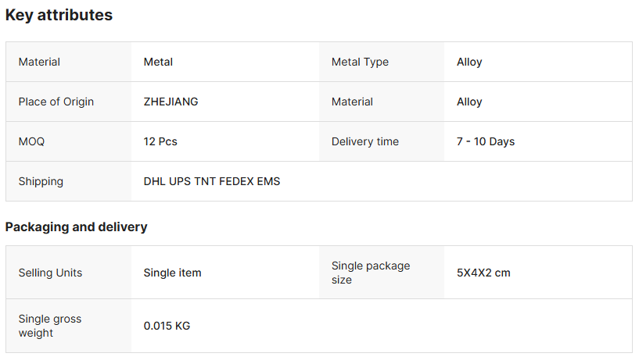Click the Metal value cell
This screenshot has width=639, height=364.
point(158,62)
